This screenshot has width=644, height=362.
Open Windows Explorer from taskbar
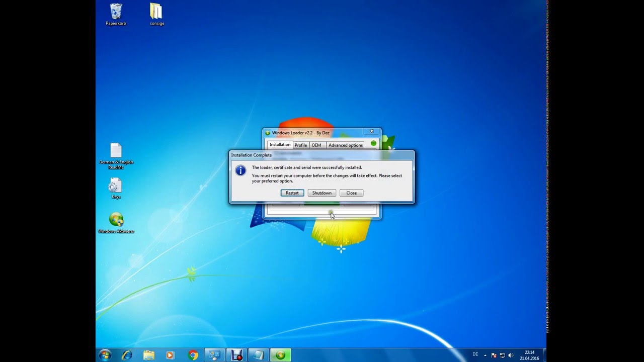coord(149,355)
